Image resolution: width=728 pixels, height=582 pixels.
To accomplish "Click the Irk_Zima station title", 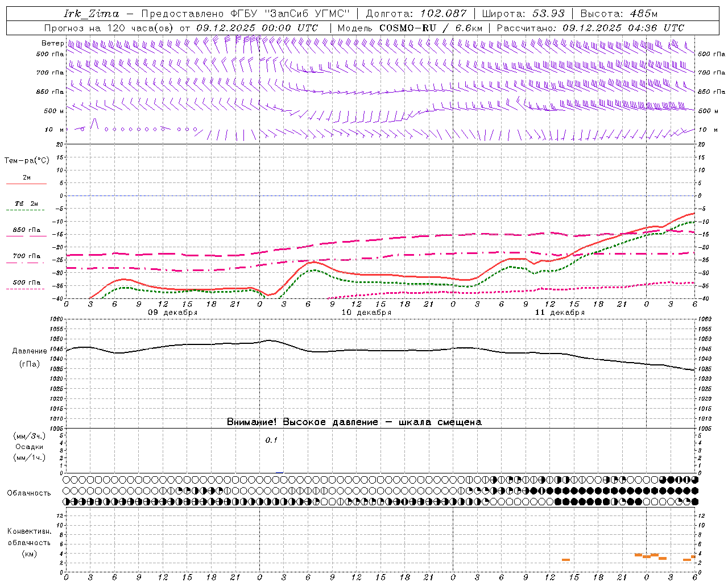I will coord(92,14).
